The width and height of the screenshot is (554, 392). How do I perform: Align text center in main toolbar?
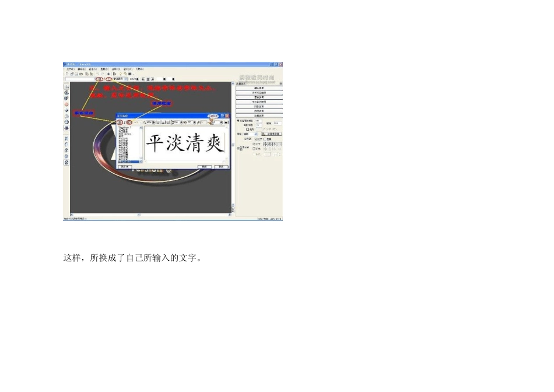click(148, 79)
